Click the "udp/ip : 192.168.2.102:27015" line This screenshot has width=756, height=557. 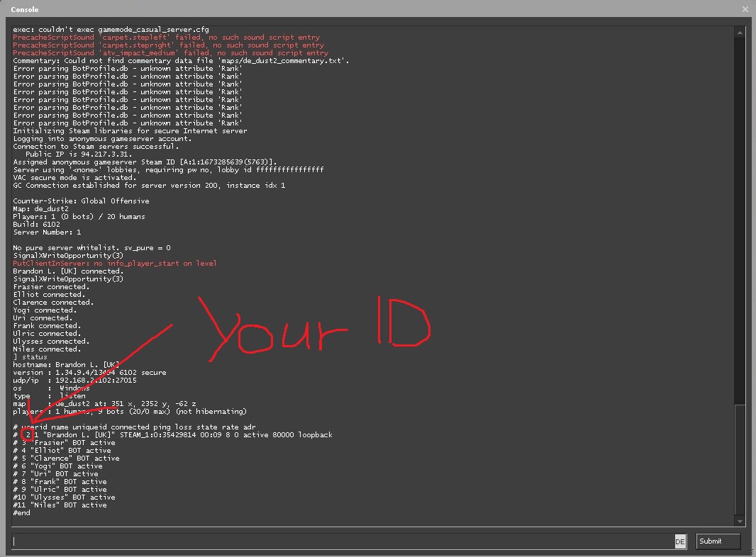(74, 380)
